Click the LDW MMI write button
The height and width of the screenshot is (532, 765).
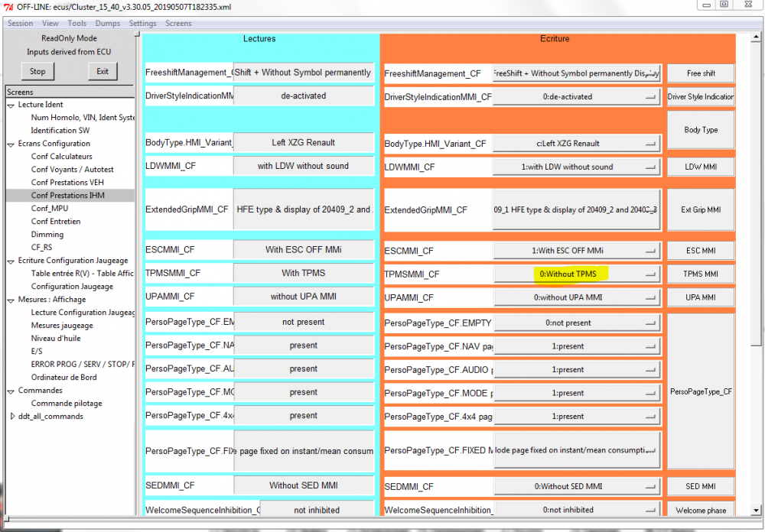701,167
